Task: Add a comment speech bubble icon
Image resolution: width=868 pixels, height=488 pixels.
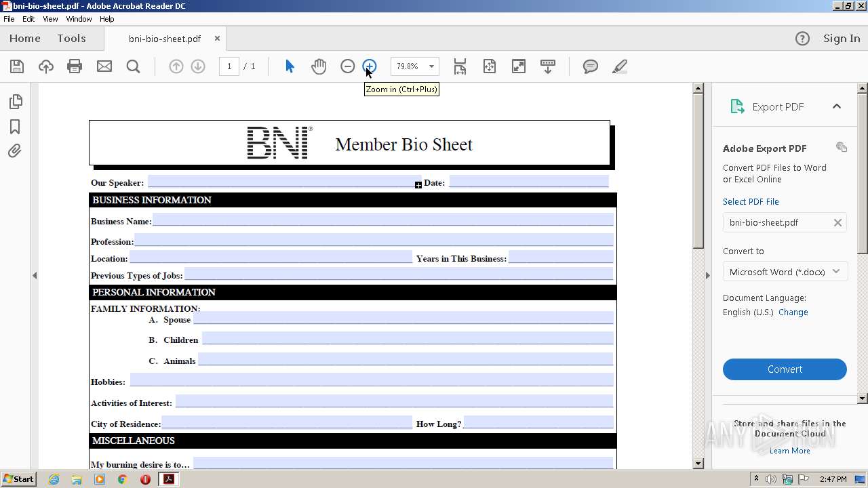Action: pos(591,66)
